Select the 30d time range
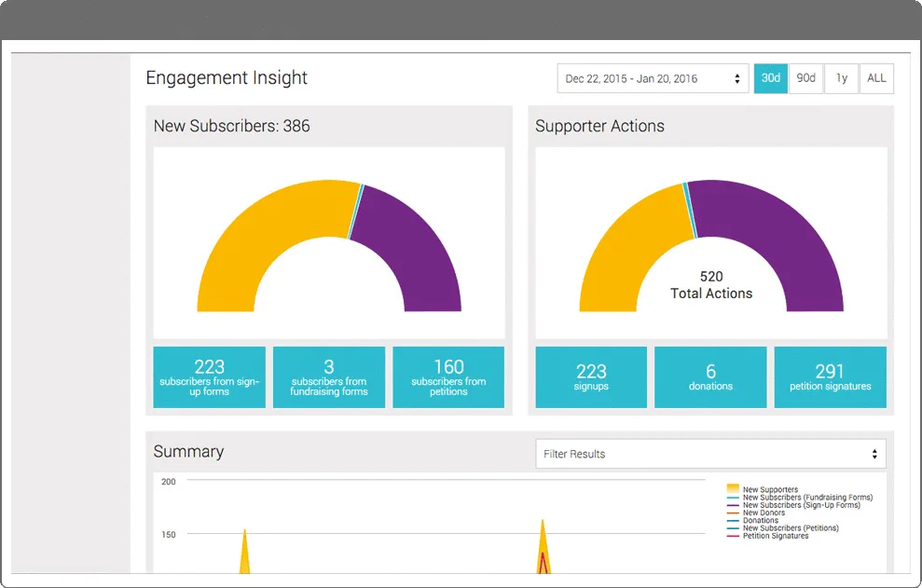922x588 pixels. 770,78
